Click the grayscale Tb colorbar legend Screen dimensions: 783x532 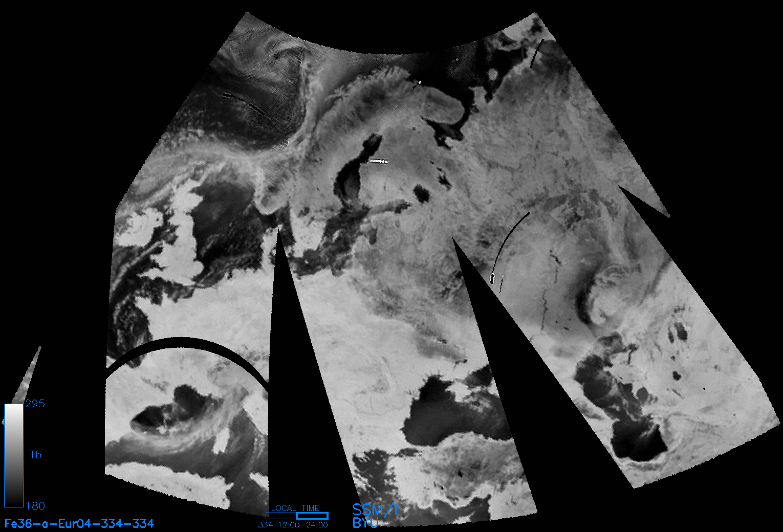(x=14, y=455)
